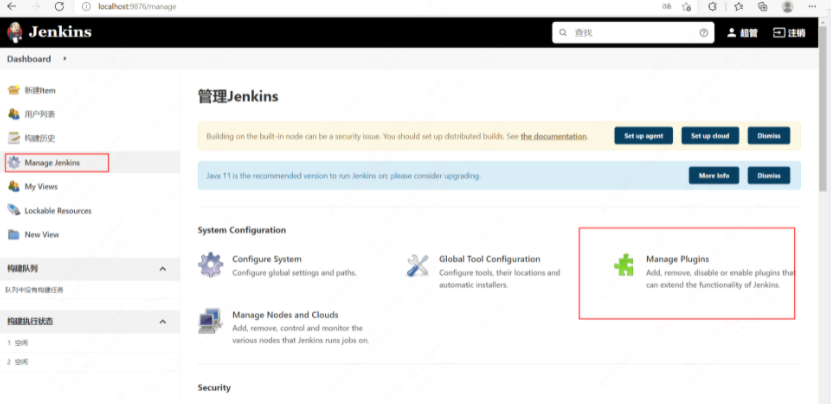Click the New View folder icon

pyautogui.click(x=14, y=234)
